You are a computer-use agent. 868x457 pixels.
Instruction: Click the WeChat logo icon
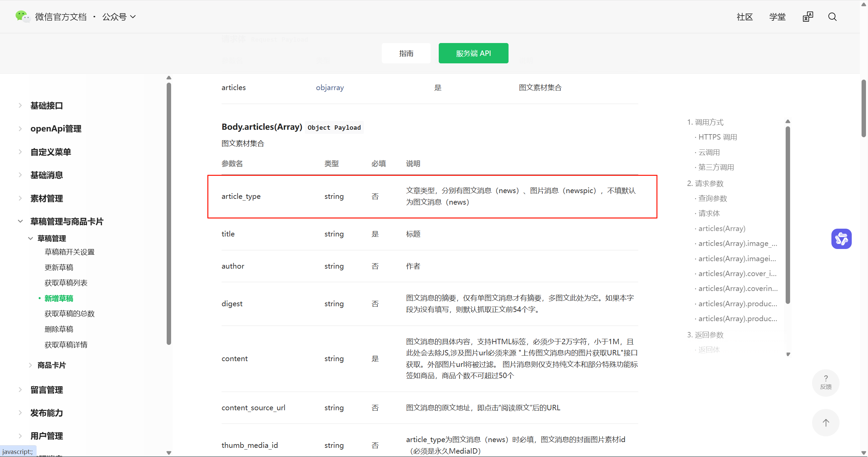tap(22, 16)
